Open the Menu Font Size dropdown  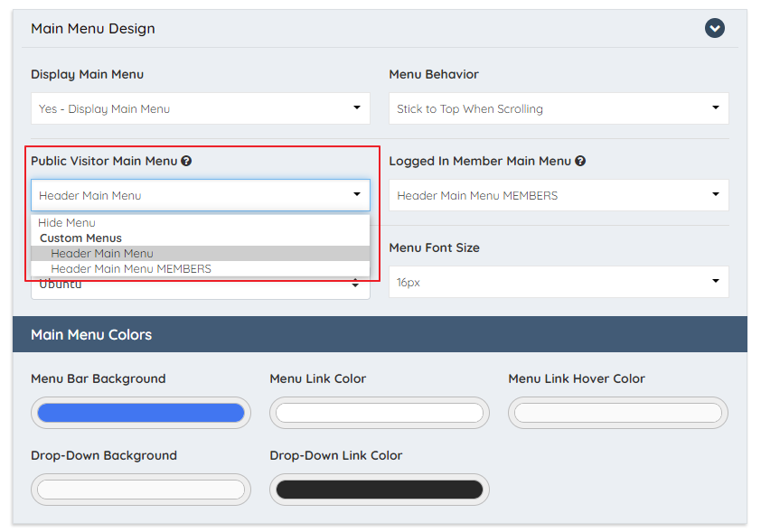559,281
